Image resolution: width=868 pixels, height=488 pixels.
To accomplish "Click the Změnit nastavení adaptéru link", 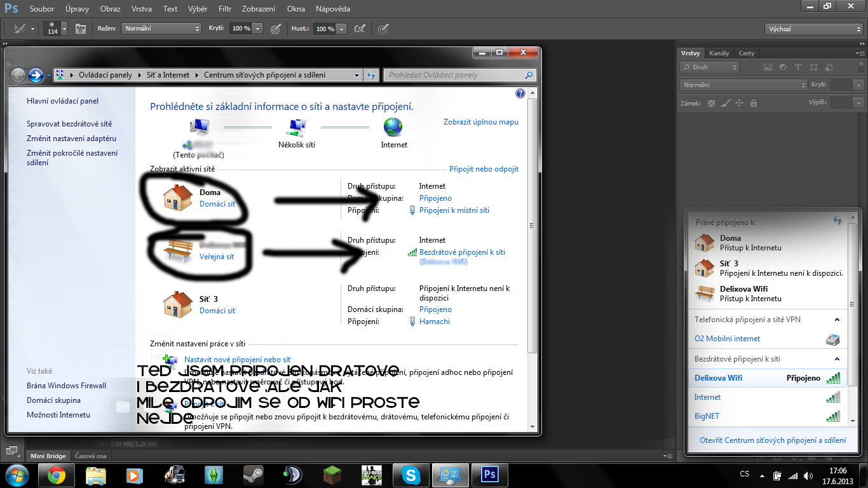I will tap(71, 139).
